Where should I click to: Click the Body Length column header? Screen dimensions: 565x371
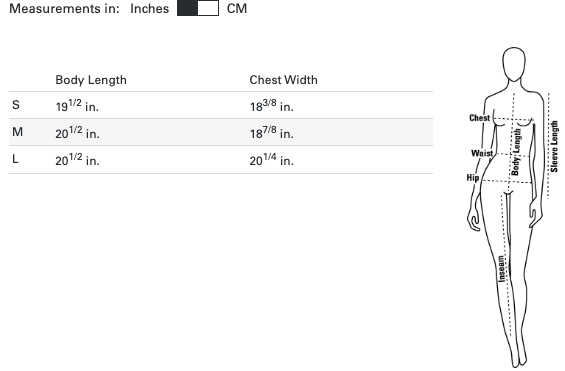(91, 80)
